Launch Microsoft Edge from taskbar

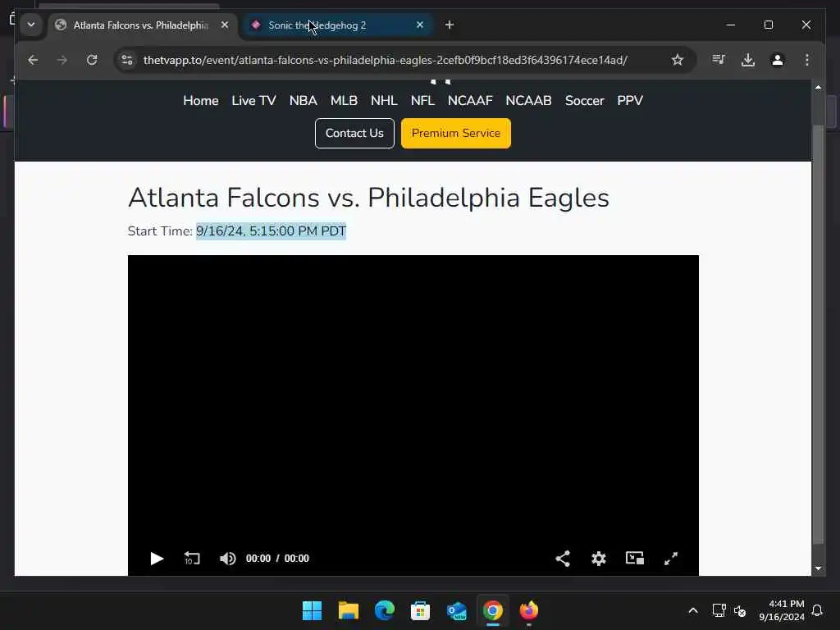point(384,610)
